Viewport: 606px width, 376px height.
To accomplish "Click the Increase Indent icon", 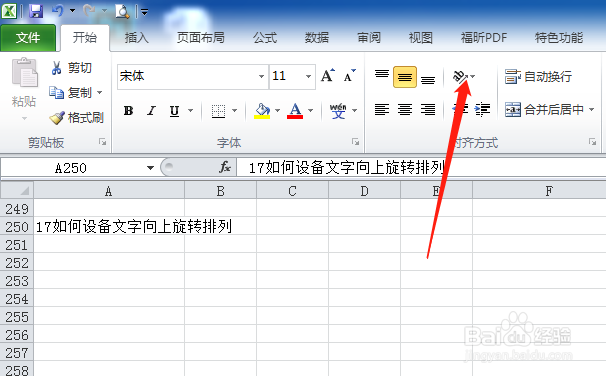I will coord(482,110).
